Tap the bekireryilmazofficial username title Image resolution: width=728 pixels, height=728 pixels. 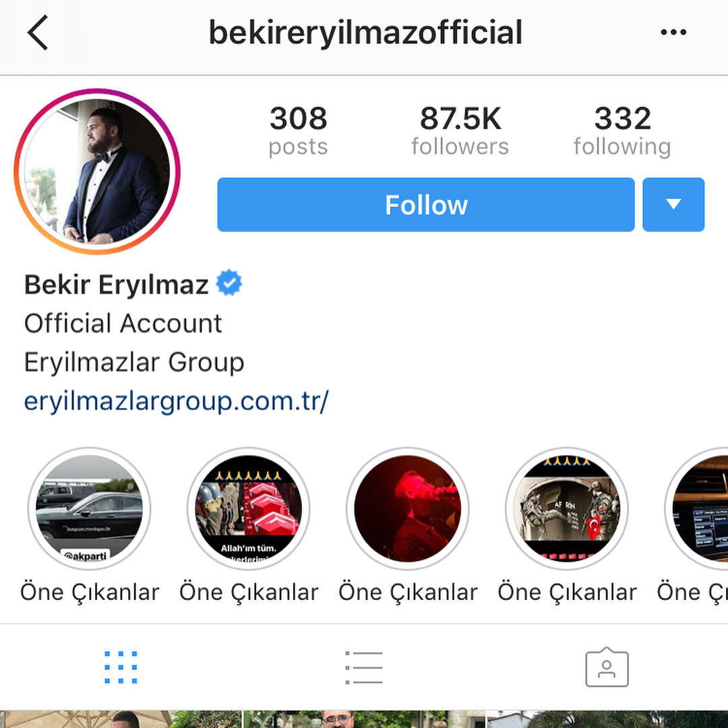(366, 32)
